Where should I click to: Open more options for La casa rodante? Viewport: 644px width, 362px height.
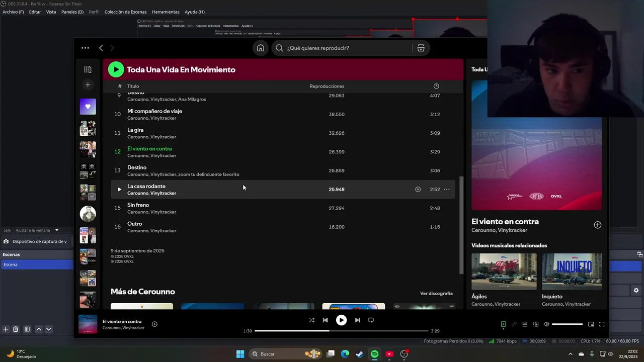(x=447, y=190)
